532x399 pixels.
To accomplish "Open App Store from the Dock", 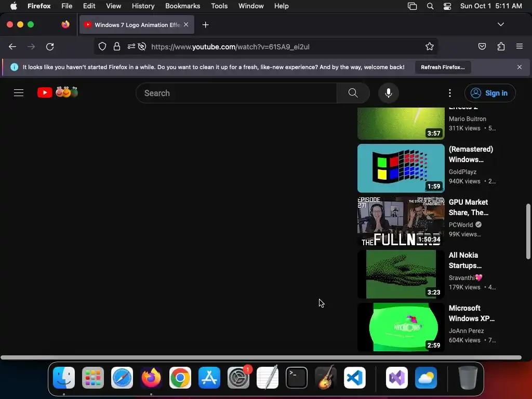I will click(x=209, y=377).
